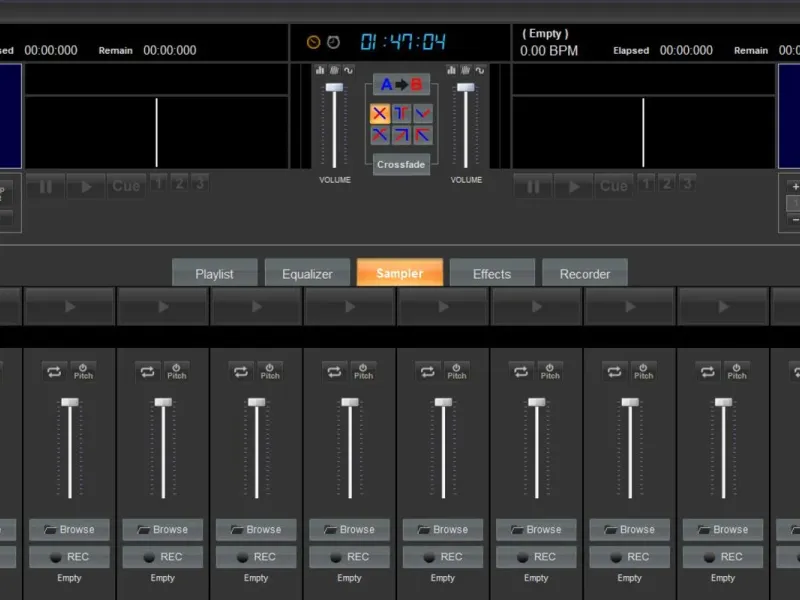Toggle loop on third fully visible sampler slot
Image resolution: width=800 pixels, height=600 pixels.
point(241,371)
